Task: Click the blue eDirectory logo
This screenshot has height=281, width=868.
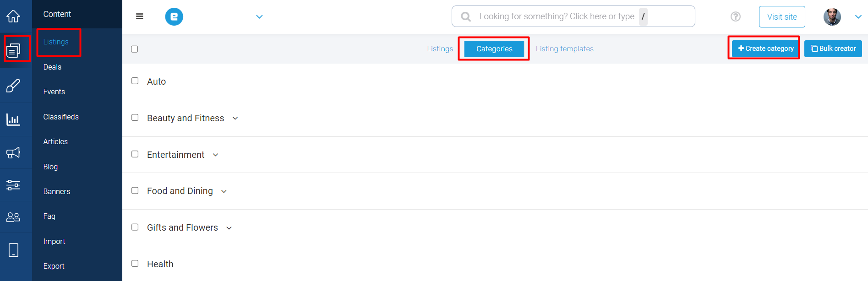Action: [x=174, y=16]
